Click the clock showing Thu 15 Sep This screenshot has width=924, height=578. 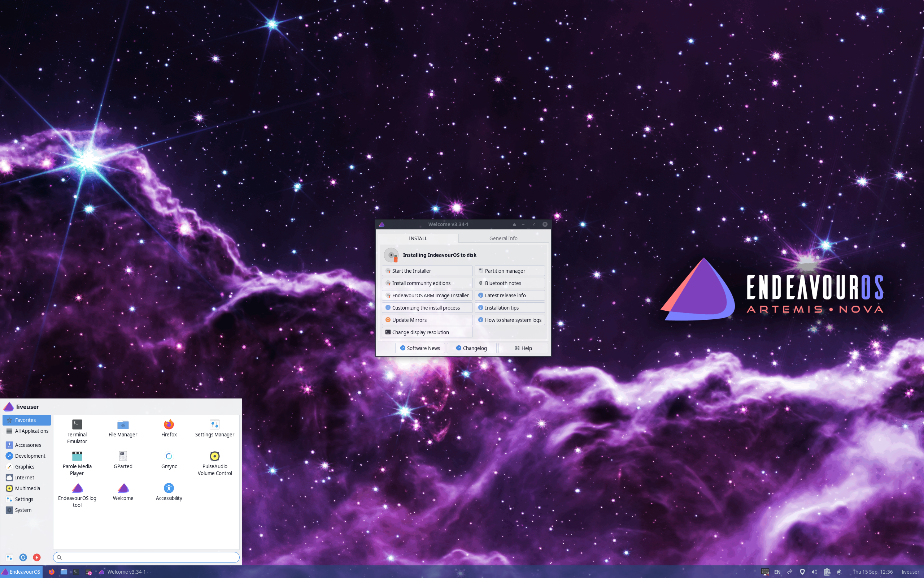873,572
